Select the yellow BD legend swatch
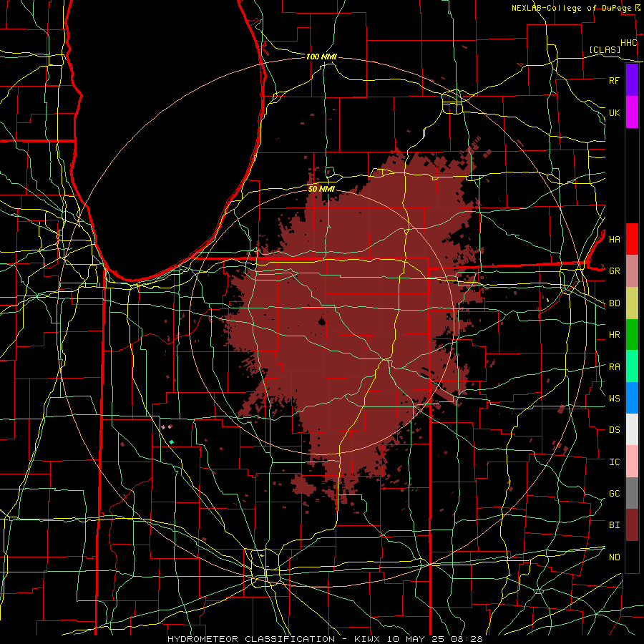 pyautogui.click(x=632, y=303)
